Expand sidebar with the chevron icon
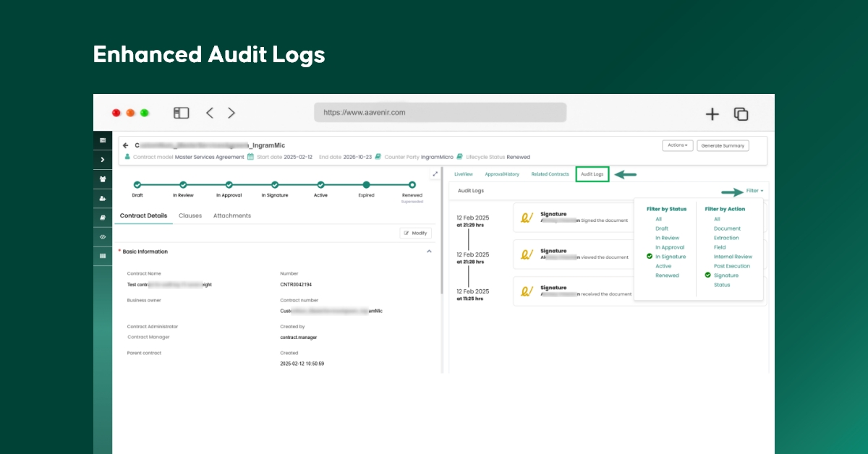 coord(103,159)
